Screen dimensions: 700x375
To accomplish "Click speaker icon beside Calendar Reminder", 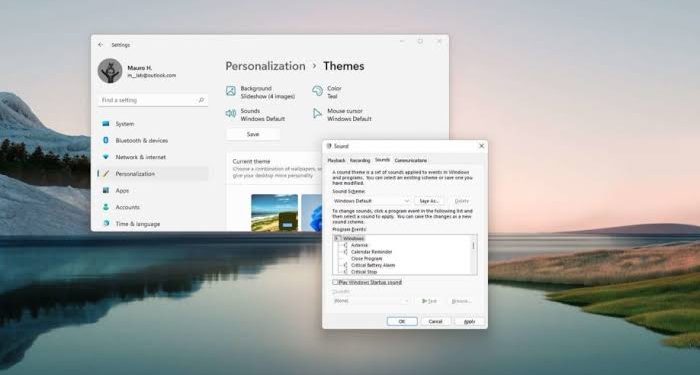I will pyautogui.click(x=345, y=252).
